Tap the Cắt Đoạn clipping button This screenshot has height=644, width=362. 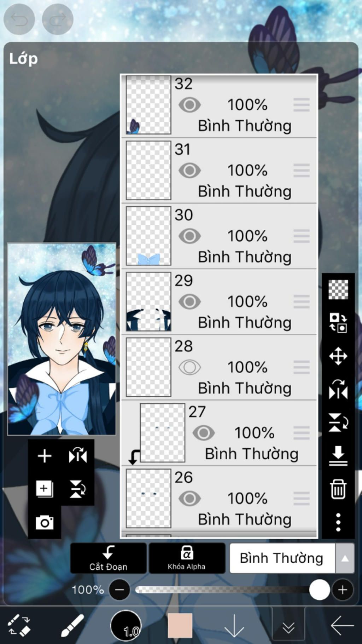click(108, 558)
